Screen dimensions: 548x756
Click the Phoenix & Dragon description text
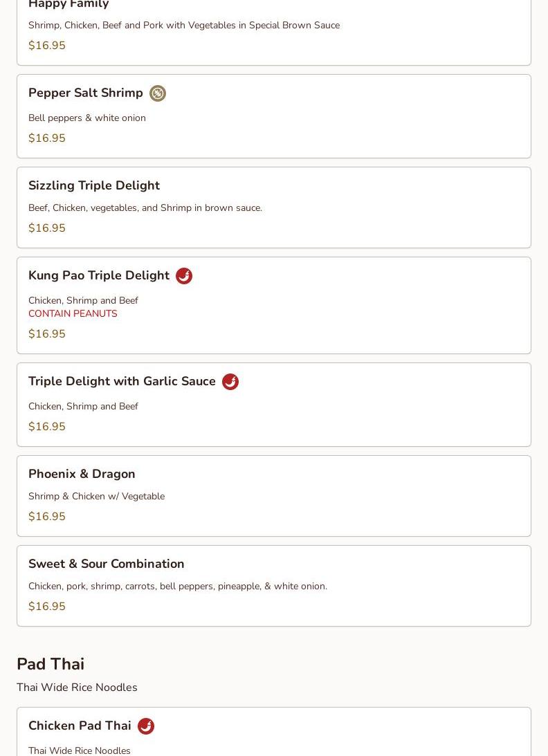[x=96, y=496]
